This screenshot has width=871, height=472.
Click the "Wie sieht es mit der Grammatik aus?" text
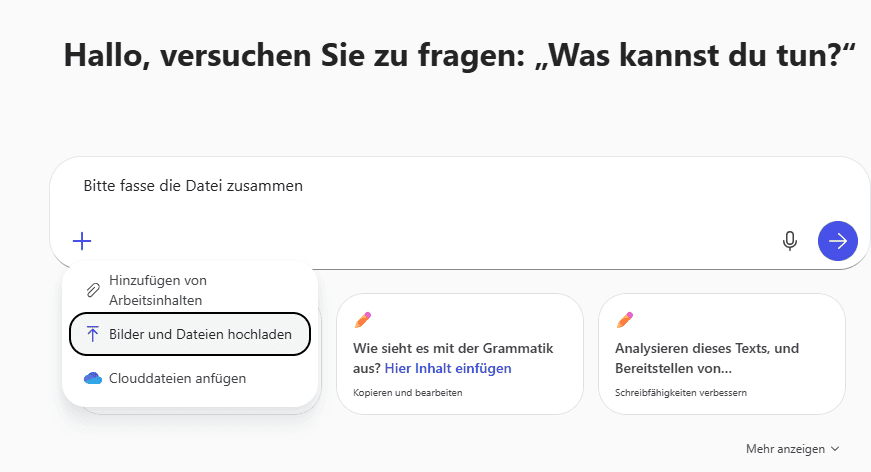[453, 348]
